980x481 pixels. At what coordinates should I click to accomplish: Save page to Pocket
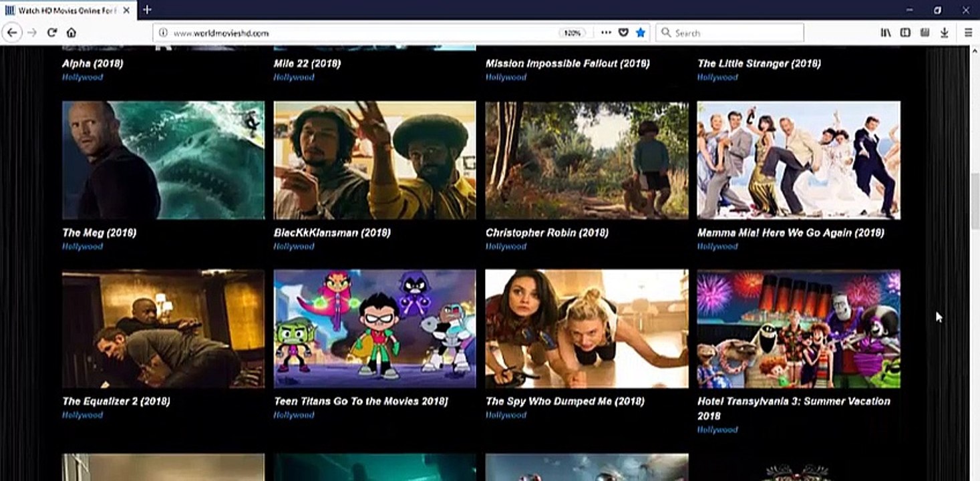coord(623,33)
